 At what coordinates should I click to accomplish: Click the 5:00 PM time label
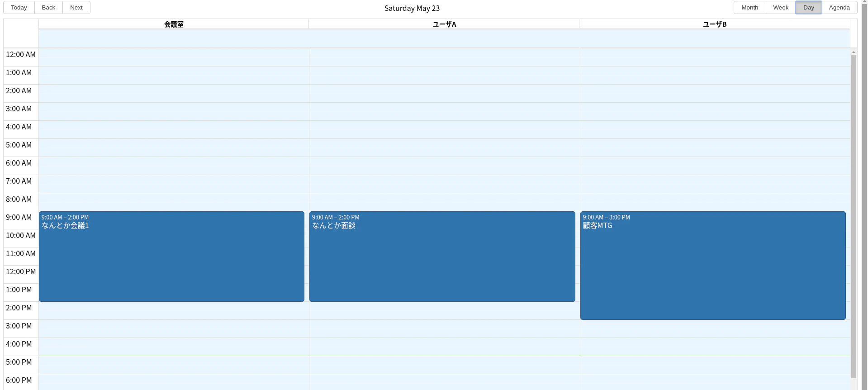pos(19,362)
